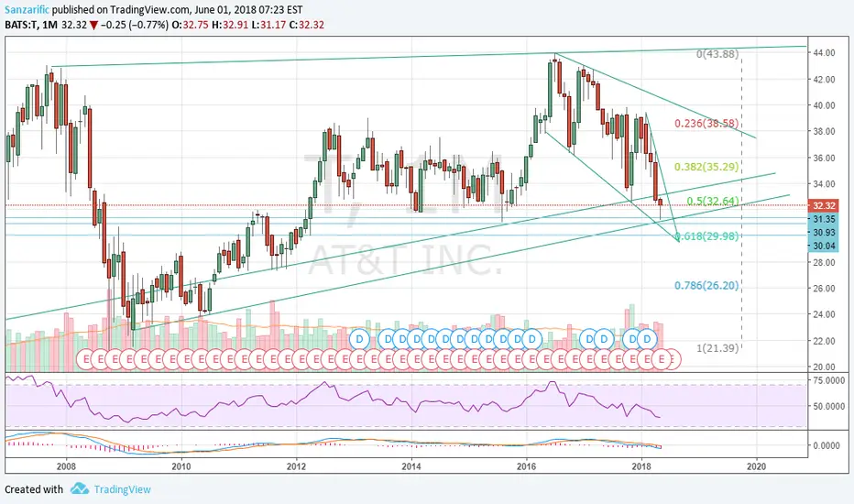
Task: Click the C:32.32 close value
Action: coord(307,25)
